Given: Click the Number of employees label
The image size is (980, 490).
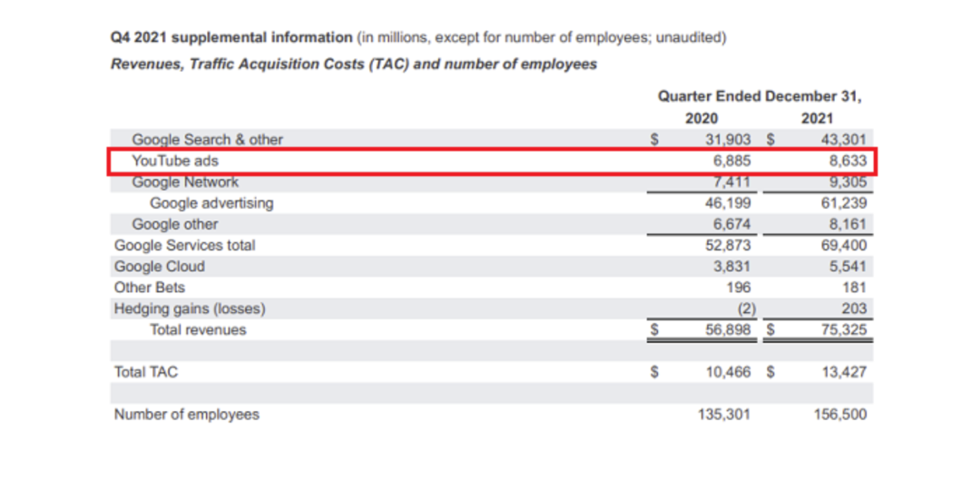Looking at the screenshot, I should (186, 415).
